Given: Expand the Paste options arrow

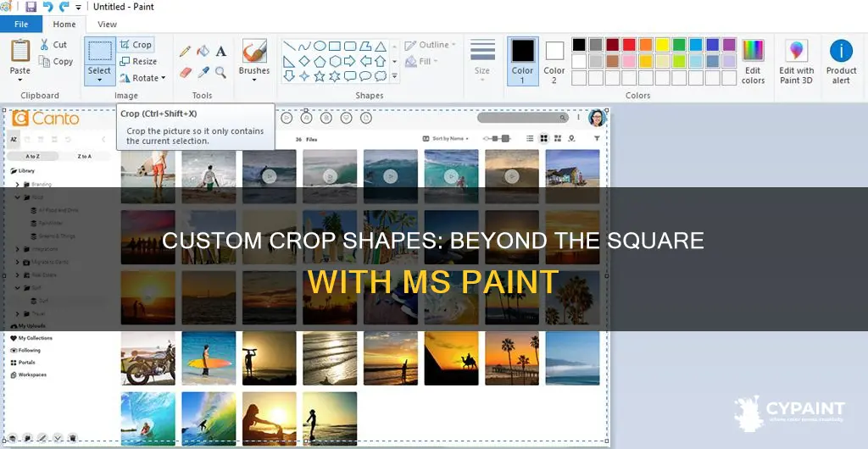Looking at the screenshot, I should (20, 80).
